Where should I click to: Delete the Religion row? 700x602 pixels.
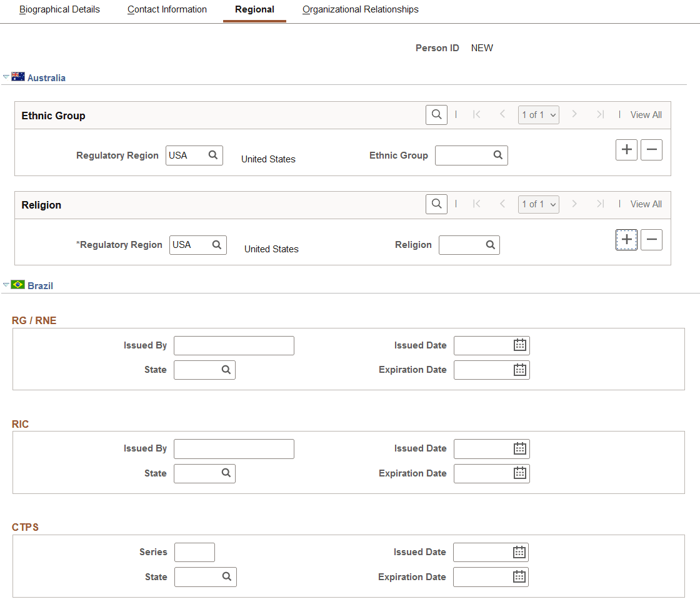[651, 240]
